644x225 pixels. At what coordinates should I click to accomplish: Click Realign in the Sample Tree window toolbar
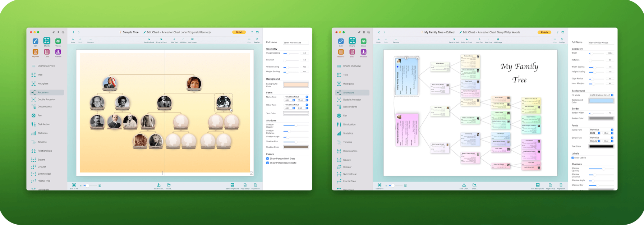point(257,40)
